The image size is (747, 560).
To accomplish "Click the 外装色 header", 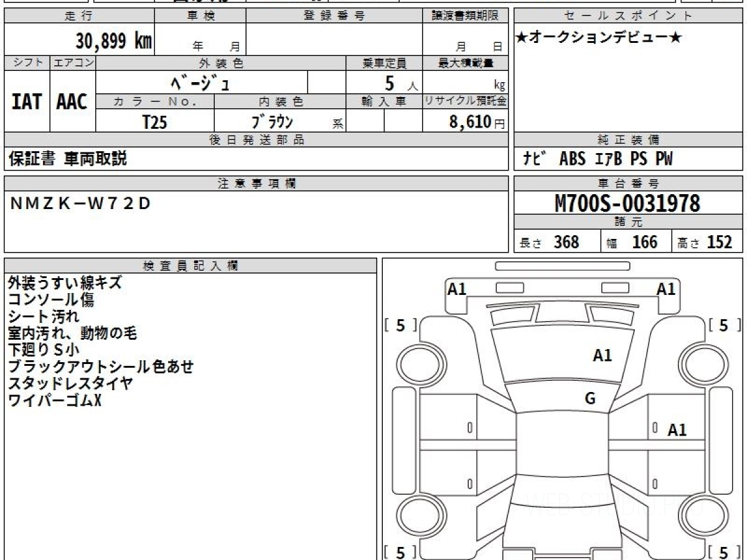I will (x=221, y=63).
